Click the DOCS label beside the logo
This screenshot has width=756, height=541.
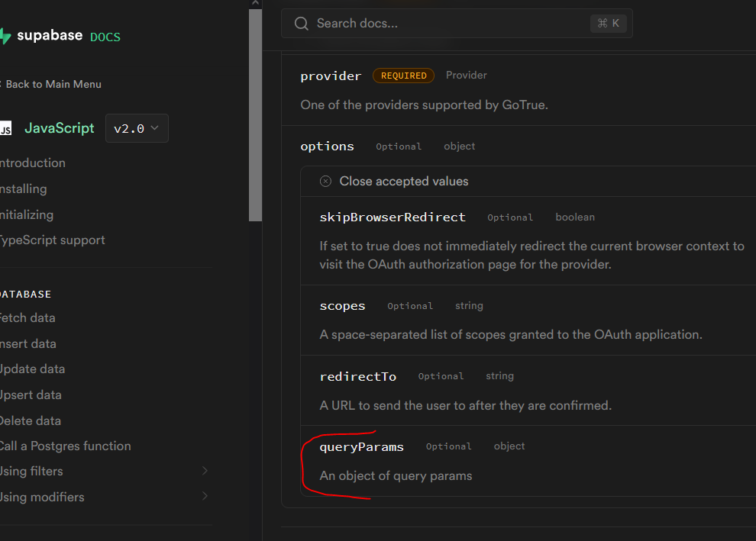pyautogui.click(x=105, y=36)
